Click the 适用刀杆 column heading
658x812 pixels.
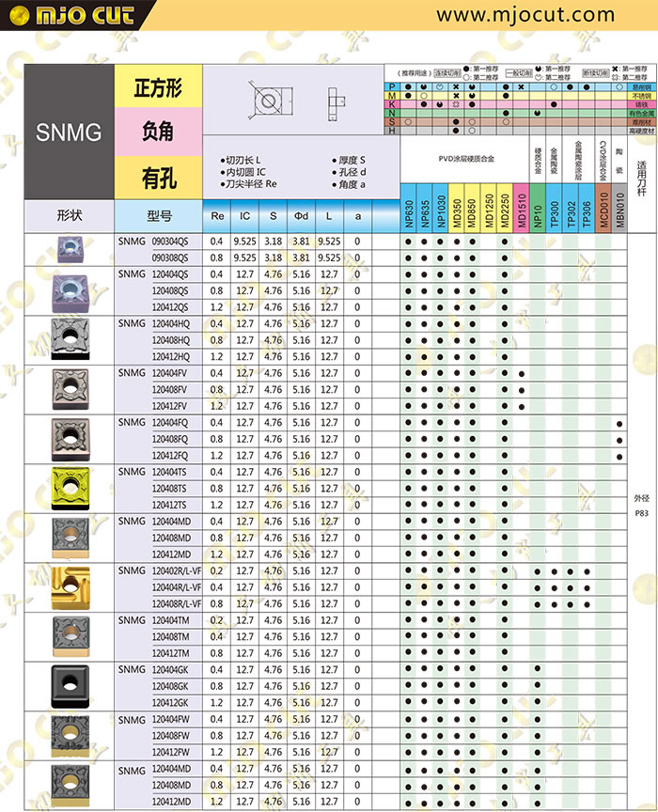[641, 179]
